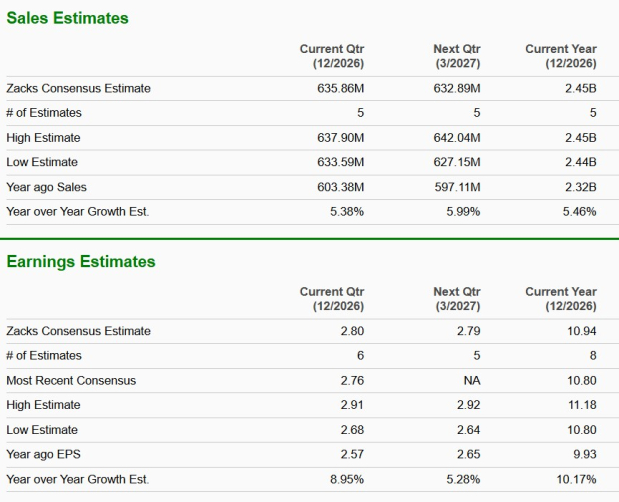Click earnings High Estimate 2.92

[469, 405]
